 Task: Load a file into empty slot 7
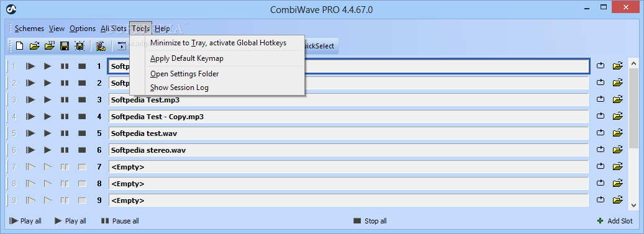[618, 167]
